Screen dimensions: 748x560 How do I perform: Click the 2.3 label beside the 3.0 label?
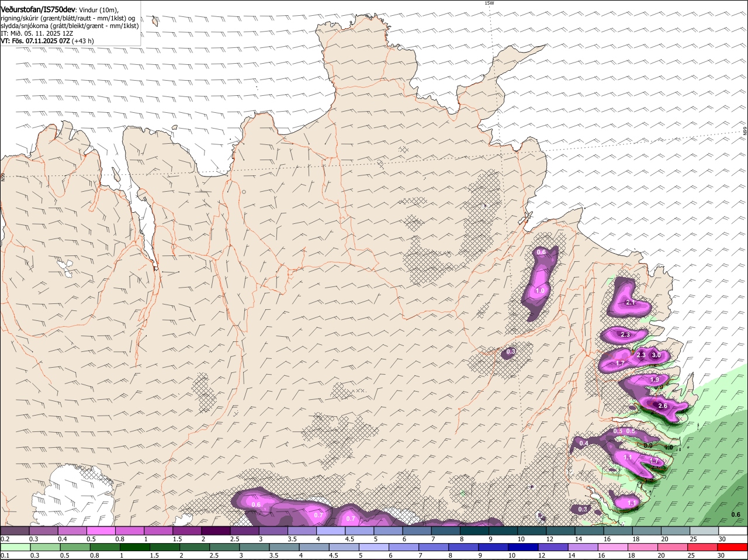click(x=640, y=355)
